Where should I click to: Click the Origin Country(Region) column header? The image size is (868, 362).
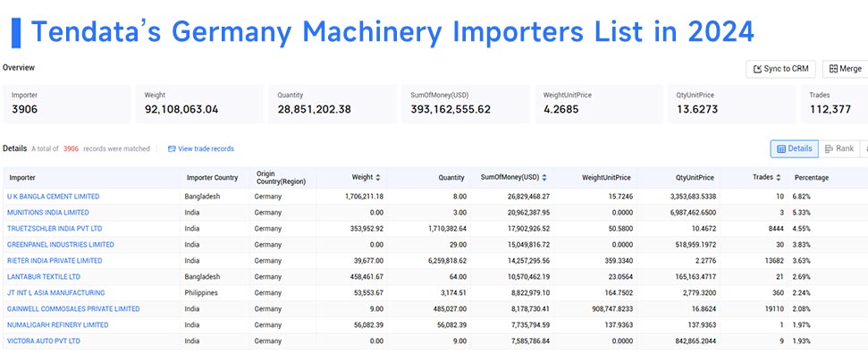(x=282, y=178)
